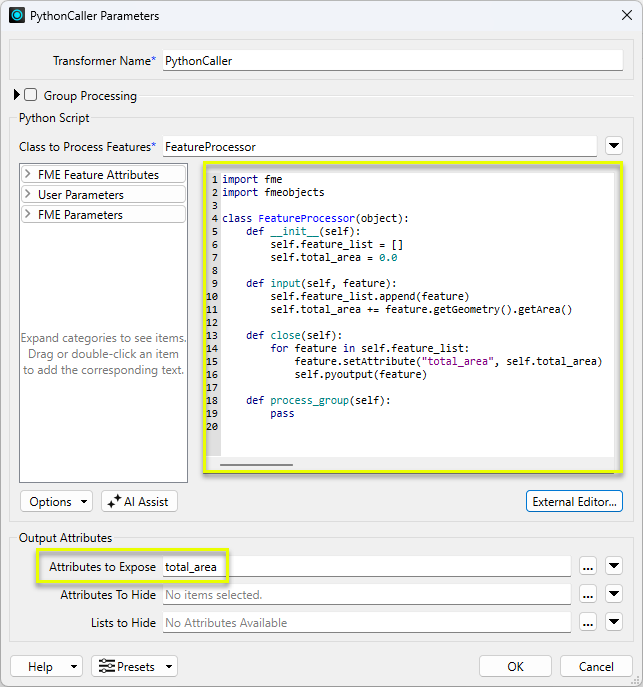Open the Help dropdown menu
The image size is (643, 687).
[x=75, y=666]
